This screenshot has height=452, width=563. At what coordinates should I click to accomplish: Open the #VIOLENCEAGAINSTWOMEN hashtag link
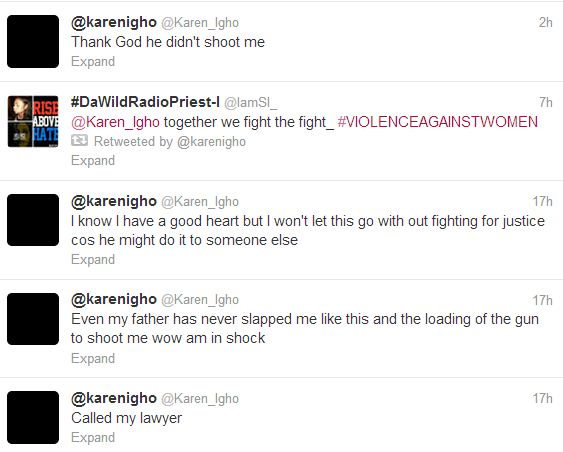coord(438,122)
